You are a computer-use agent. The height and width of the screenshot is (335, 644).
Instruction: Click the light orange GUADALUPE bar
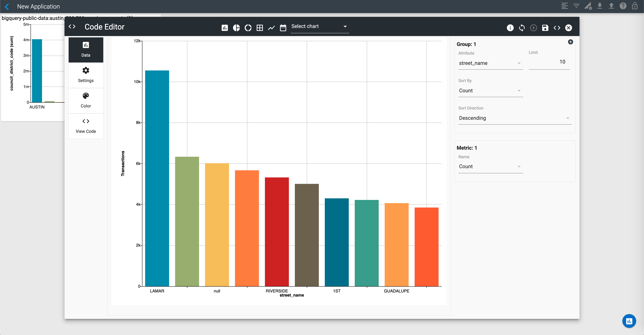tap(396, 244)
